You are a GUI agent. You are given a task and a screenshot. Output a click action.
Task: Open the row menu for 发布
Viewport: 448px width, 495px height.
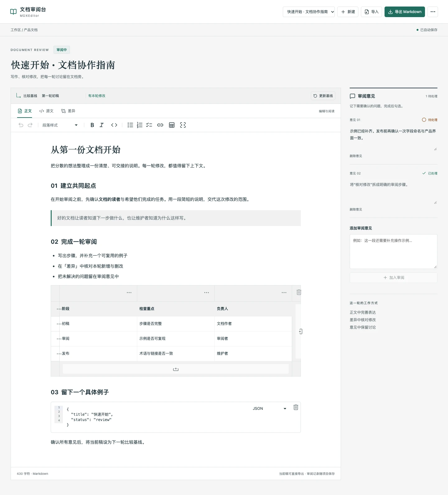pyautogui.click(x=59, y=354)
